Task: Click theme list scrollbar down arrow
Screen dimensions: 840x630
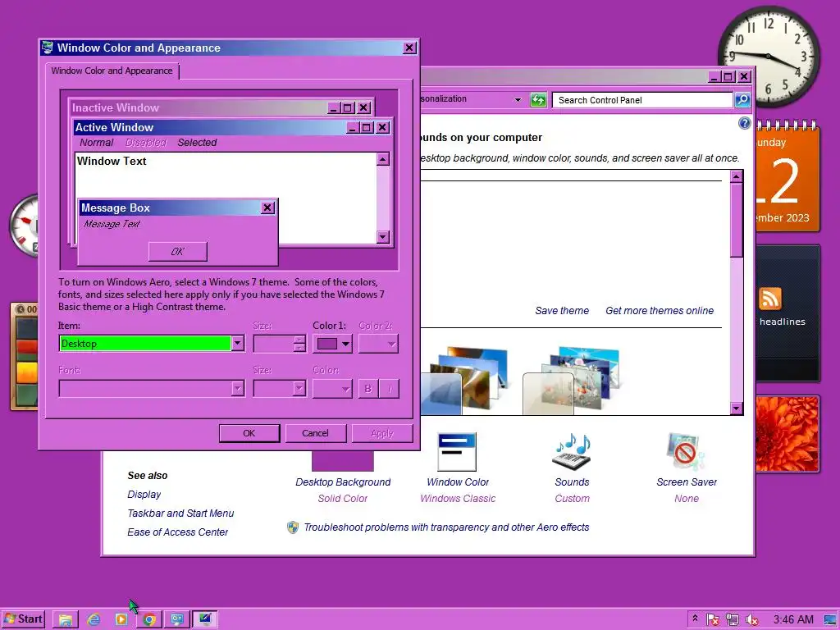Action: [x=737, y=409]
